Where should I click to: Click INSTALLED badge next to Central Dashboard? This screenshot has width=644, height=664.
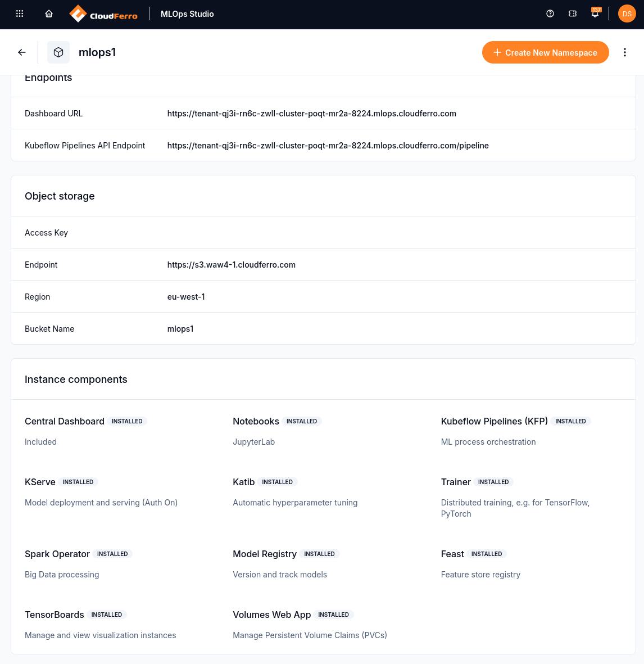pos(127,421)
